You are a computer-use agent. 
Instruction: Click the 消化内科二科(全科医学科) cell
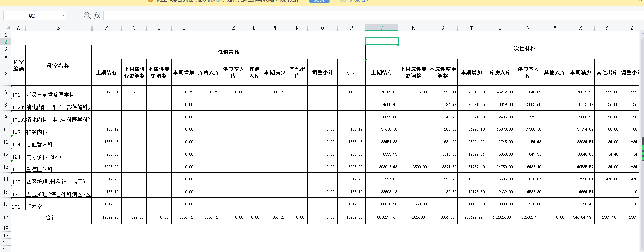tap(58, 117)
